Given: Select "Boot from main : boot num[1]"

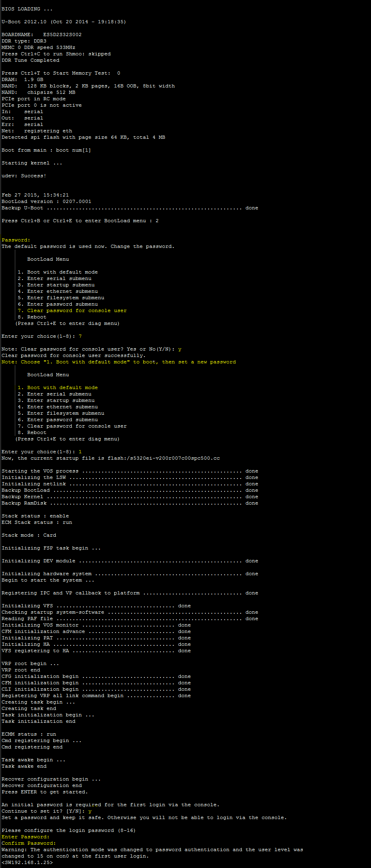Looking at the screenshot, I should (47, 150).
